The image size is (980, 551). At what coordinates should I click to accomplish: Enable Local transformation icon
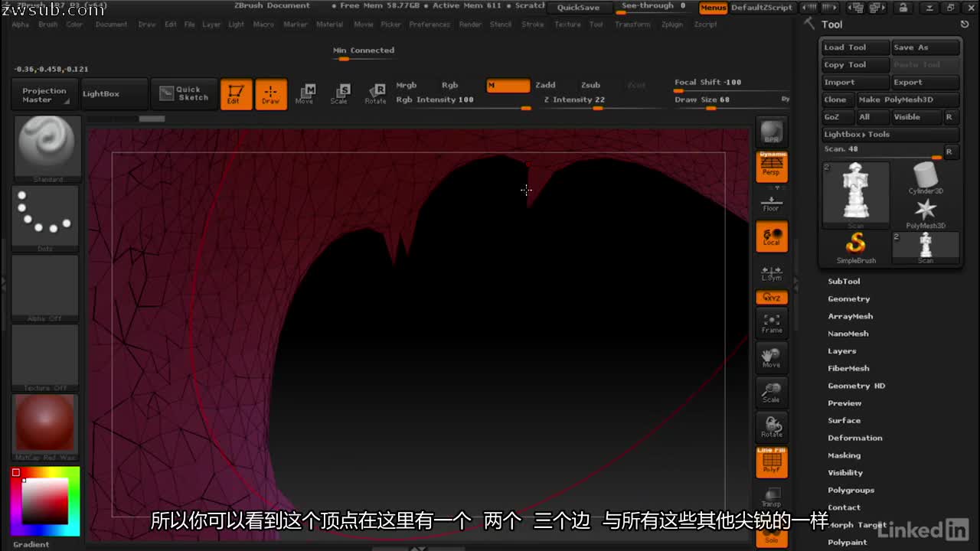pyautogui.click(x=771, y=236)
